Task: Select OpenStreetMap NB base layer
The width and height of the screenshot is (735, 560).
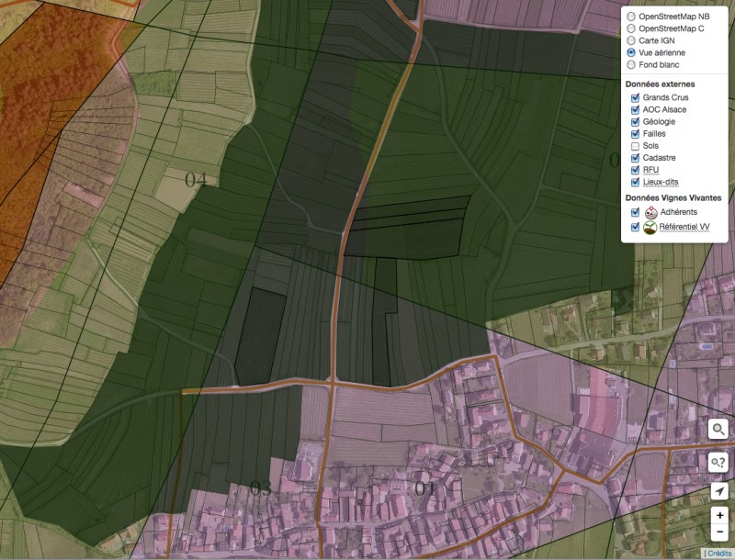Action: (x=630, y=17)
